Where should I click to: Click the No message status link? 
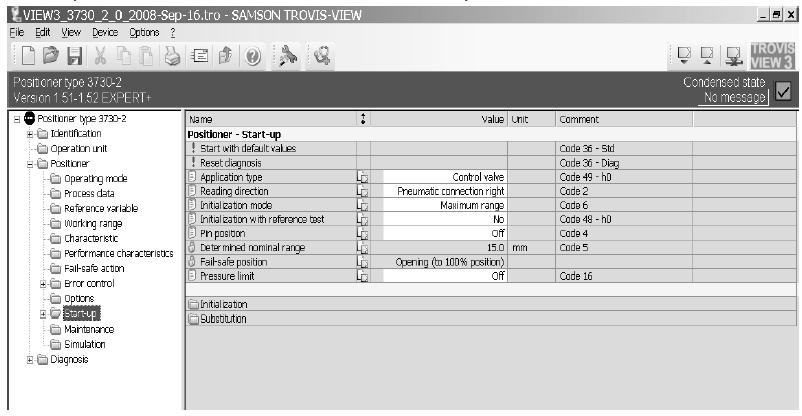(x=734, y=97)
